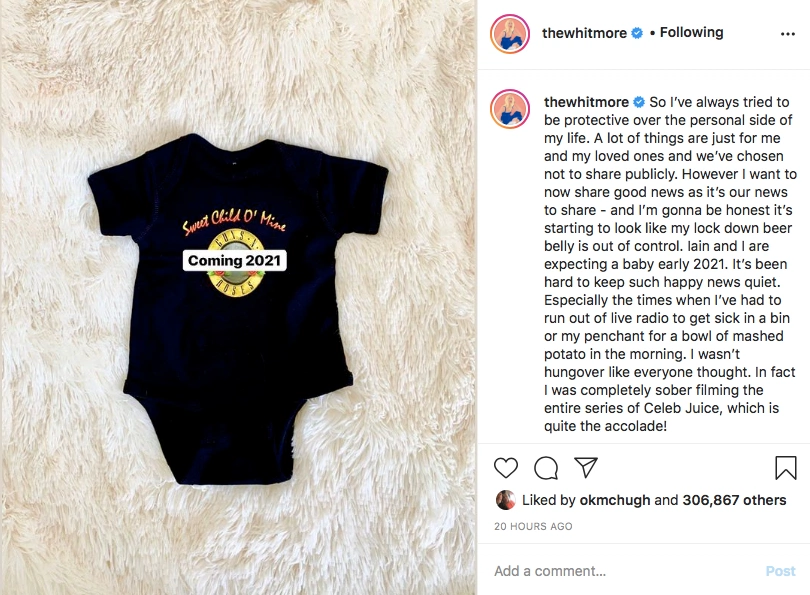Open okmchugh profile link
Image resolution: width=810 pixels, height=595 pixels.
click(615, 500)
